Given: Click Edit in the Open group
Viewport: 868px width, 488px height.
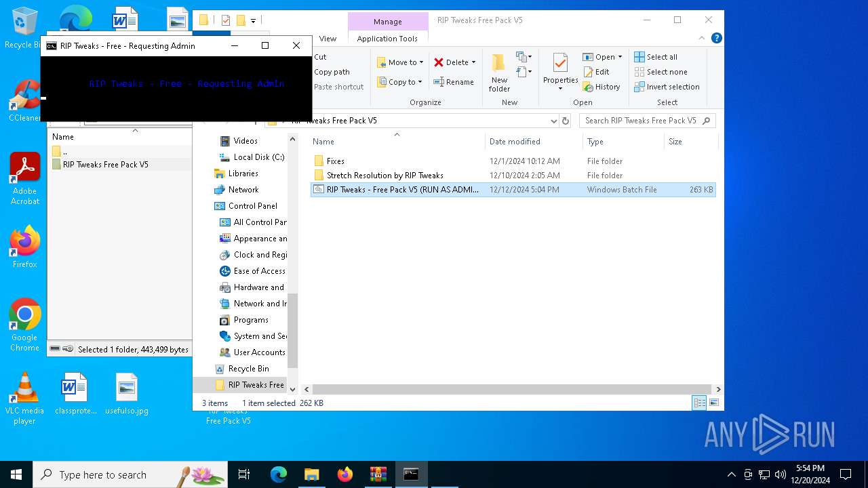Looking at the screenshot, I should pos(596,72).
